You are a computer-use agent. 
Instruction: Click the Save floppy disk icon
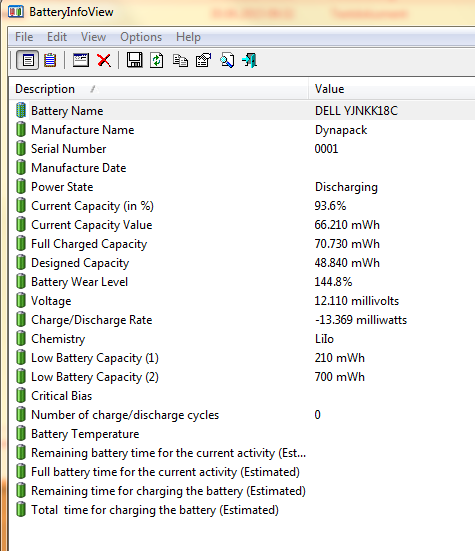coord(134,60)
